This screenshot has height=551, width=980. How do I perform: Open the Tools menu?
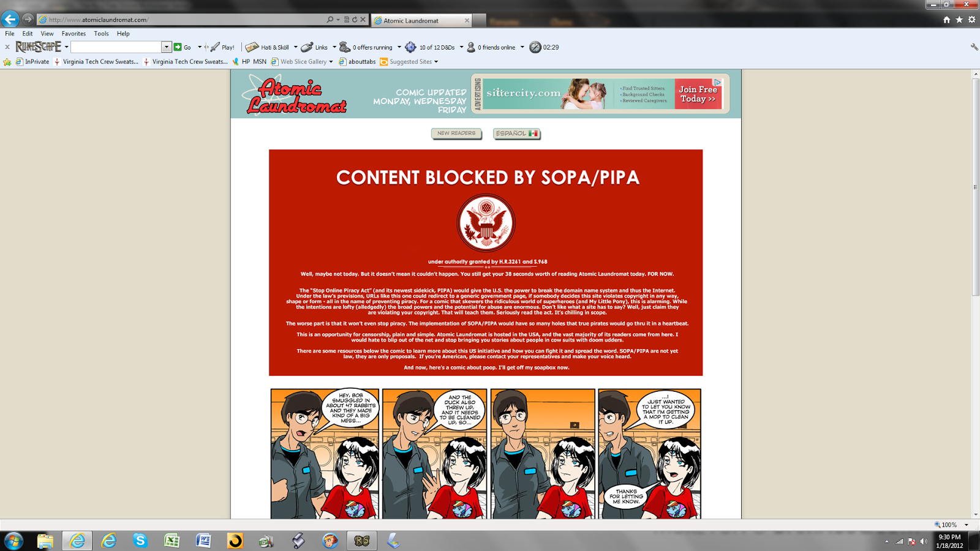coord(101,34)
